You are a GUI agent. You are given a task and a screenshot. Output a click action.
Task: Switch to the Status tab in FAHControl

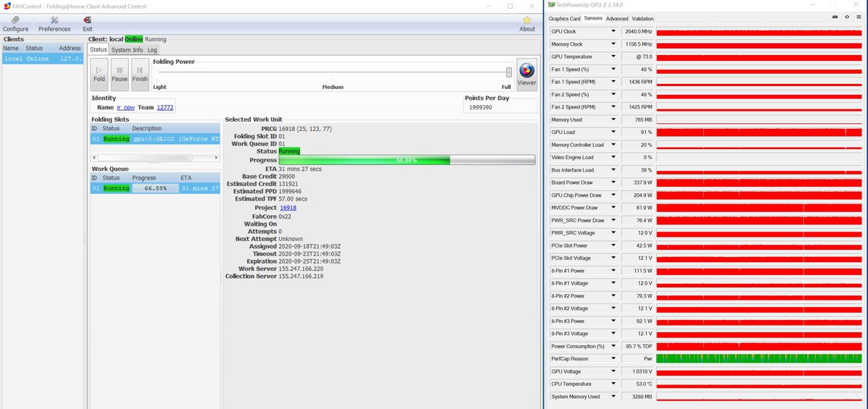click(x=98, y=50)
